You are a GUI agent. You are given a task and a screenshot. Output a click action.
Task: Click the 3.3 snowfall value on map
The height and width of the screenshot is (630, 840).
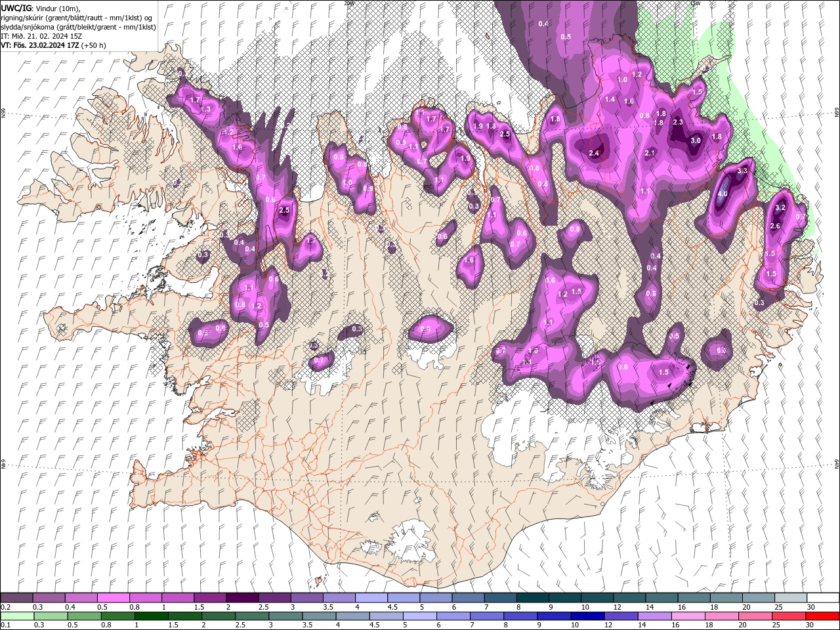coord(742,171)
